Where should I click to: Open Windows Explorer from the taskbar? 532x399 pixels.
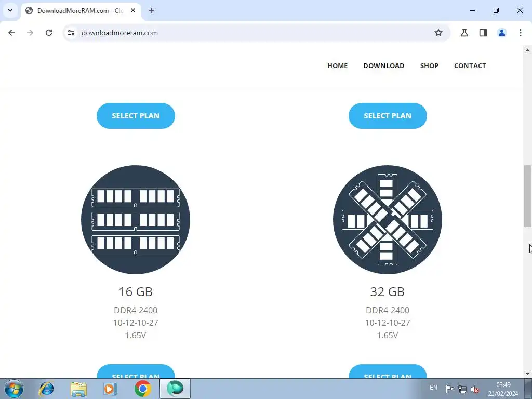click(x=78, y=389)
